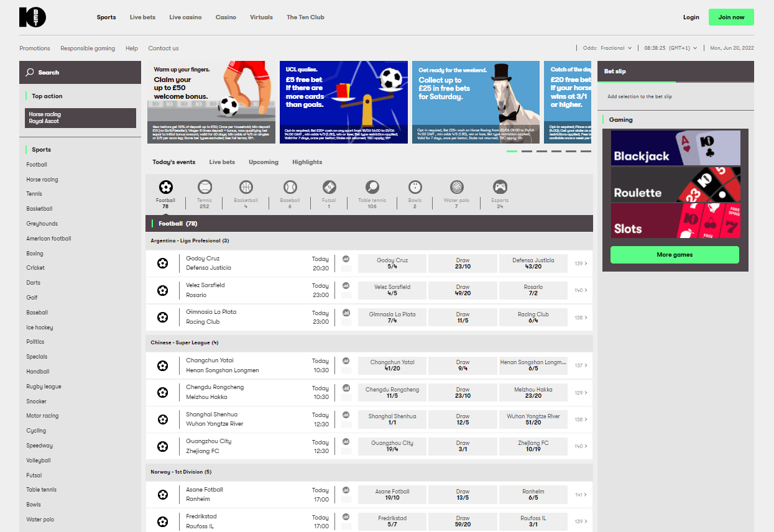Click the More games button
This screenshot has height=532, width=774.
point(675,255)
